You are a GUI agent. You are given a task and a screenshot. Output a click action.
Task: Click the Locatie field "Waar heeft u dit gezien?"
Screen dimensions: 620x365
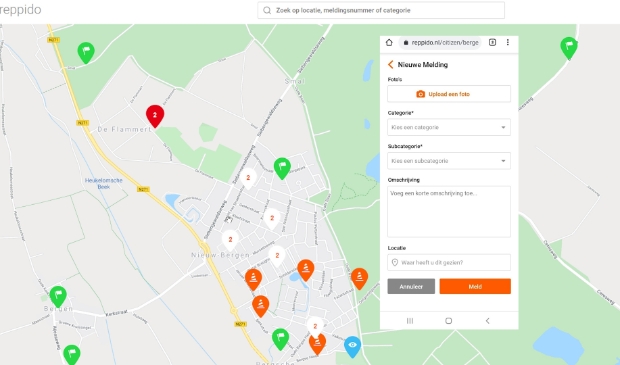449,263
